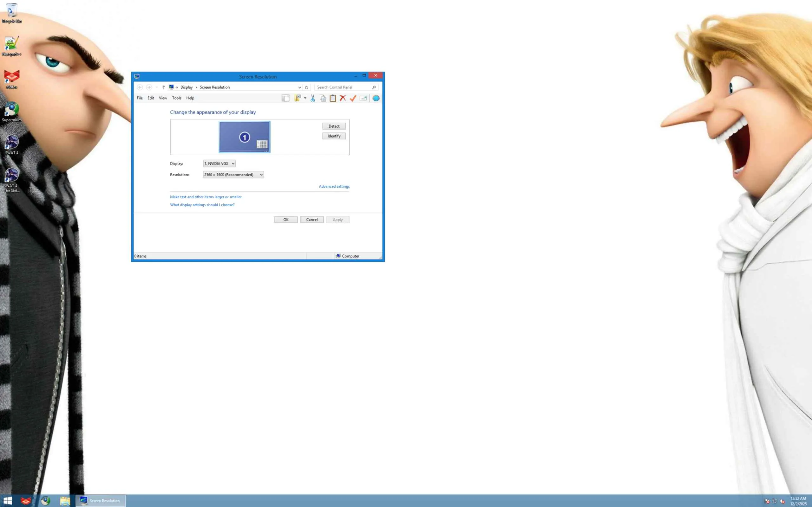This screenshot has width=812, height=507.
Task: Click the Copy toolbar icon
Action: point(323,98)
